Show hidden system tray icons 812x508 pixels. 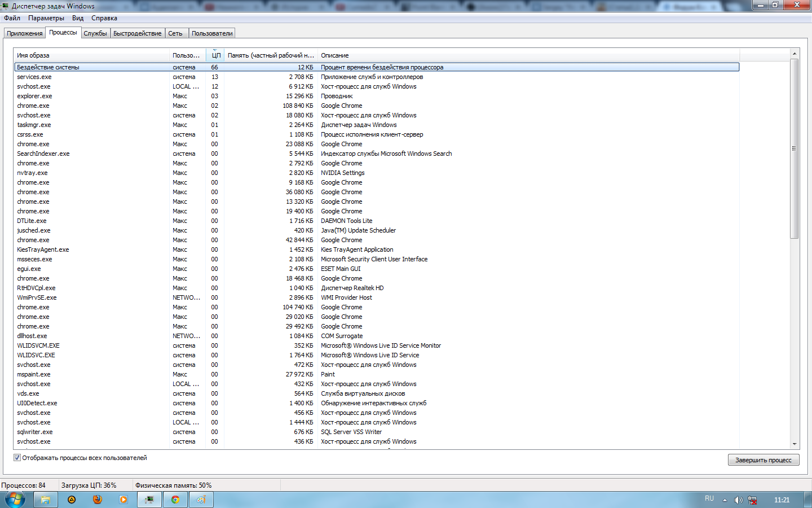click(x=725, y=500)
